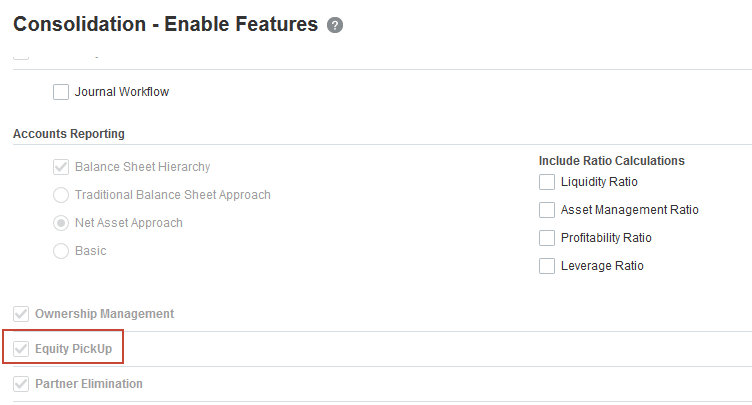752x405 pixels.
Task: Toggle the Partner Elimination checkbox
Action: [x=21, y=384]
